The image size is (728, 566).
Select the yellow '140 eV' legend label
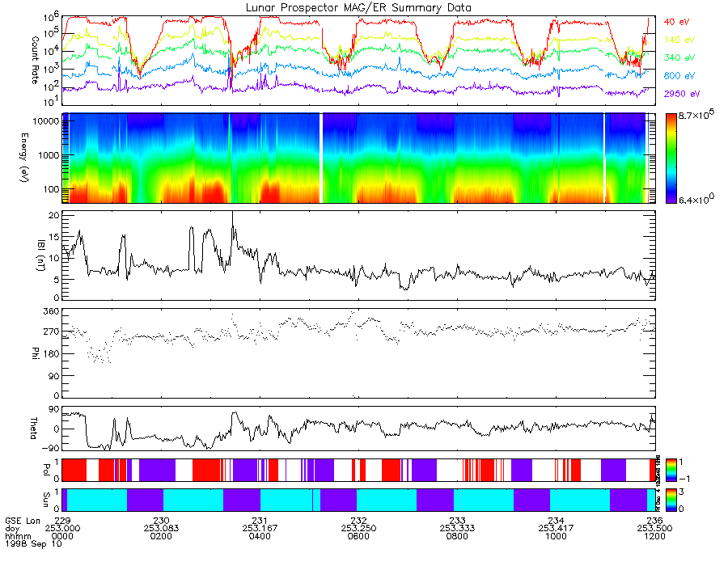[679, 40]
